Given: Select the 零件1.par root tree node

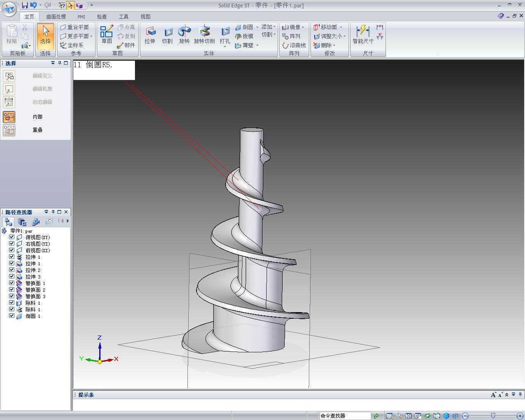Looking at the screenshot, I should pos(21,231).
